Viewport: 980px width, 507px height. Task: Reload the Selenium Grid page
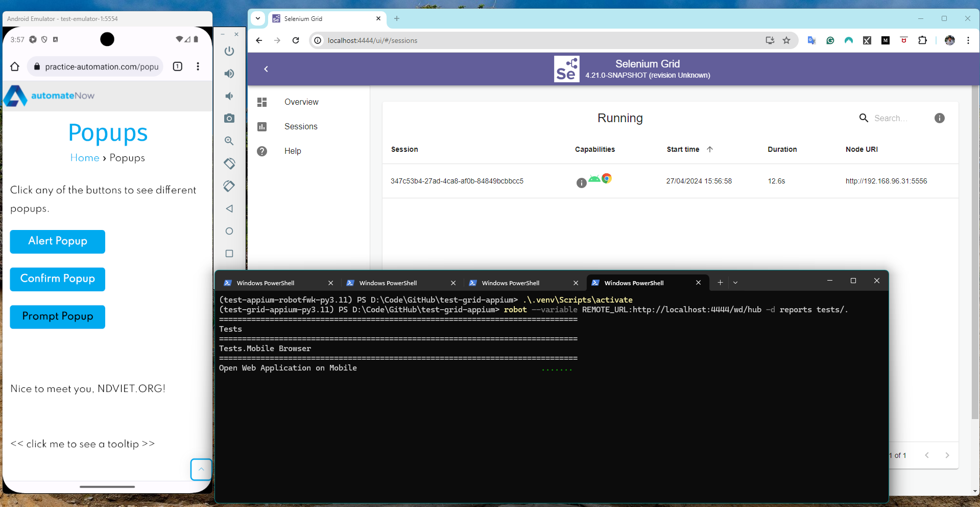tap(296, 40)
